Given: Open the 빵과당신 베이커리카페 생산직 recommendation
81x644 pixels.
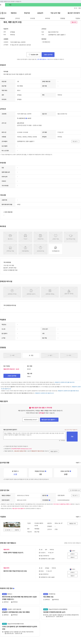Looking at the screenshot, I should click(x=19, y=598).
